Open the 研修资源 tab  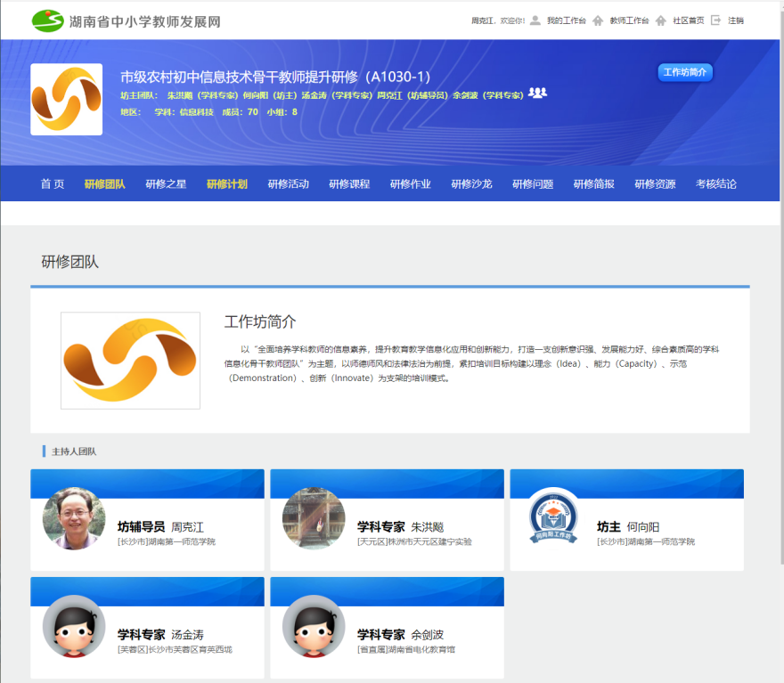point(655,184)
